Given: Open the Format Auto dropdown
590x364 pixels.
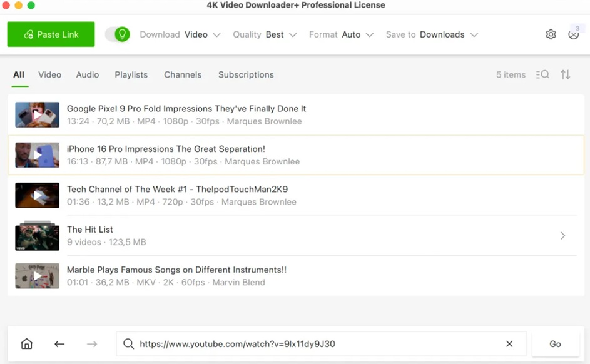Looking at the screenshot, I should tap(341, 34).
